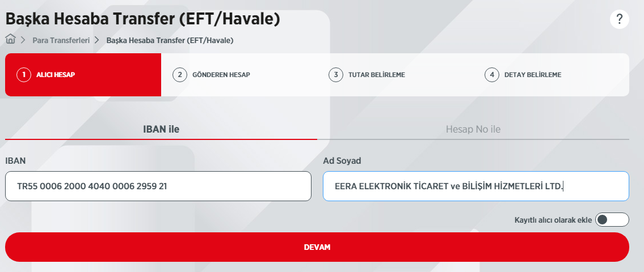The image size is (644, 272).
Task: Click the chevron after Para Transferleri
Action: pos(97,40)
